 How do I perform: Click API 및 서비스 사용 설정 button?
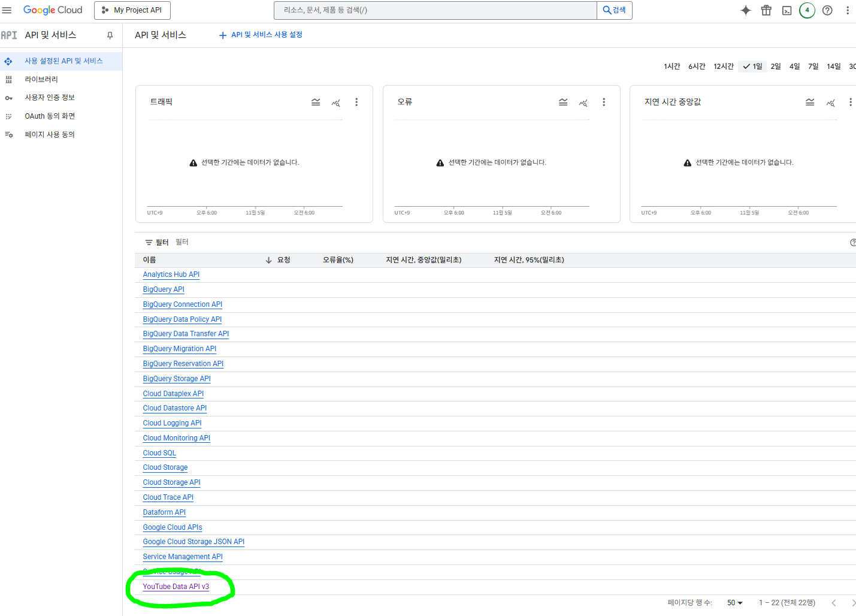[x=261, y=35]
